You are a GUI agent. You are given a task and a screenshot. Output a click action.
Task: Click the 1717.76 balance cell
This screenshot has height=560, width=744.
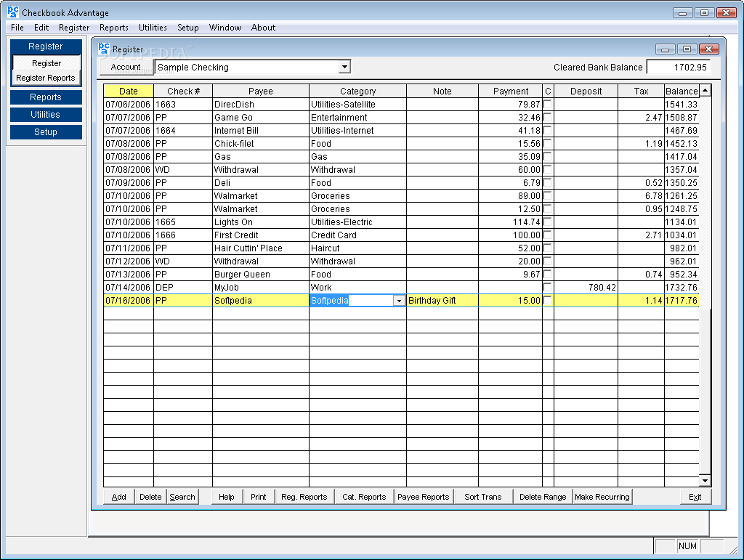tap(682, 300)
